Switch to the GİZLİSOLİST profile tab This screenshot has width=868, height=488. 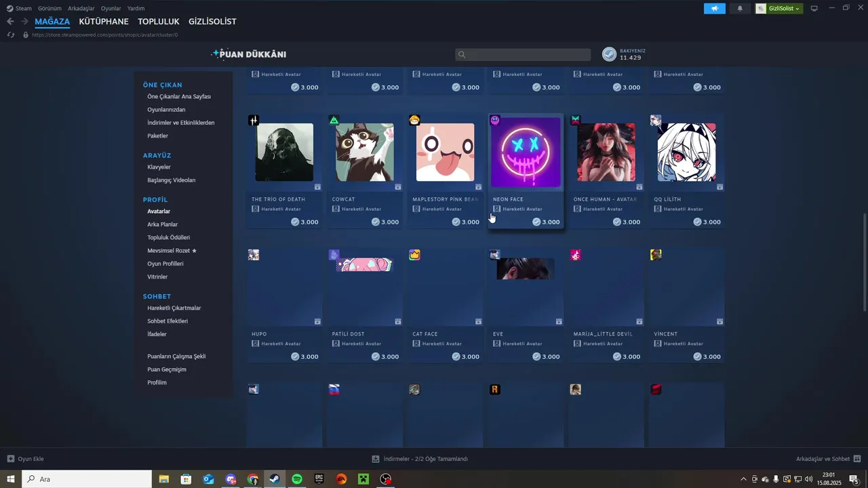(x=212, y=22)
